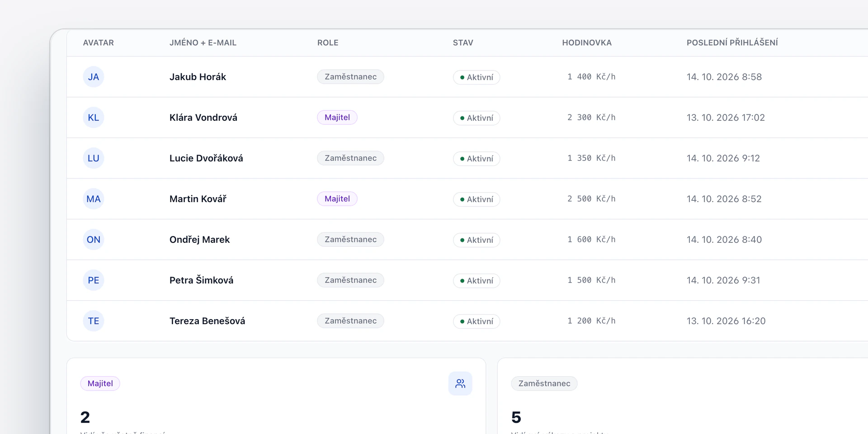Viewport: 868px width, 434px height.
Task: Select the name Ondřej Marek
Action: [200, 240]
